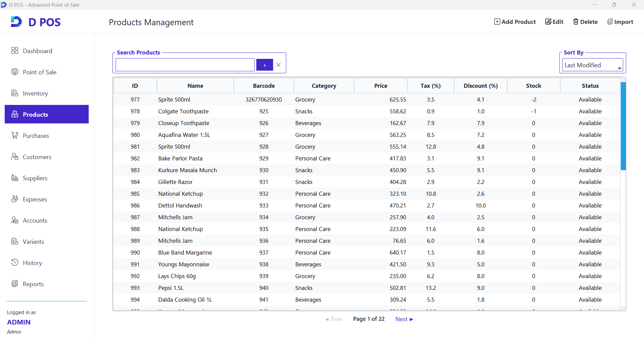Click the Prev page link
Screen dimensions: 644x342
[334, 319]
